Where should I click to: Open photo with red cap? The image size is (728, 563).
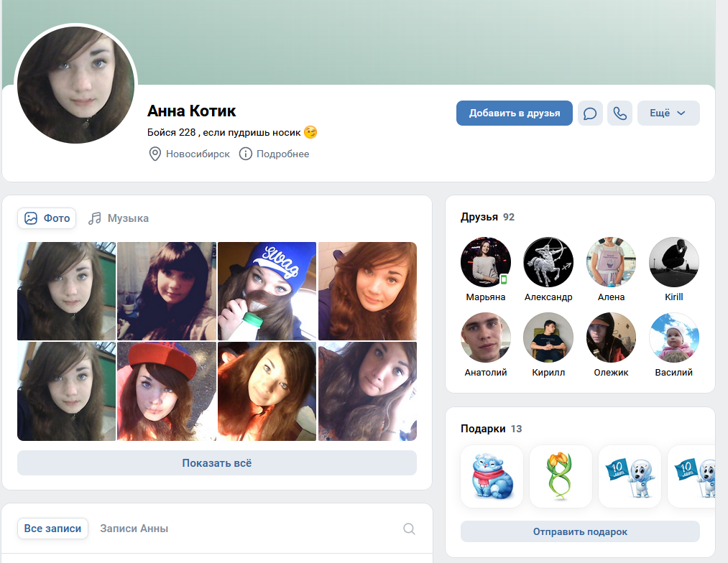[167, 391]
